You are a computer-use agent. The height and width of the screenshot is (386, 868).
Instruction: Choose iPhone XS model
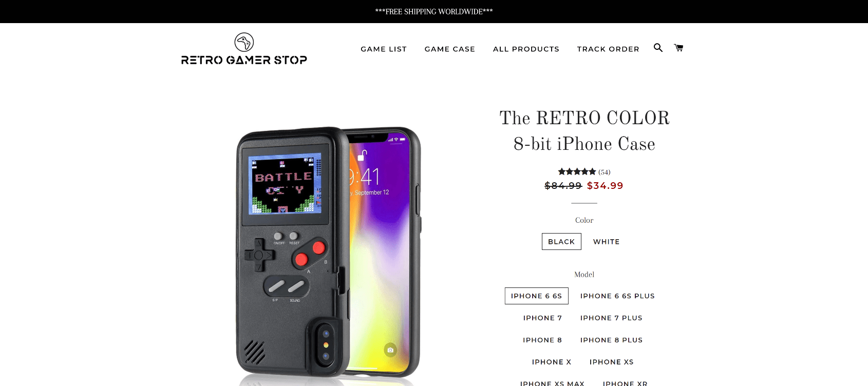pyautogui.click(x=612, y=362)
